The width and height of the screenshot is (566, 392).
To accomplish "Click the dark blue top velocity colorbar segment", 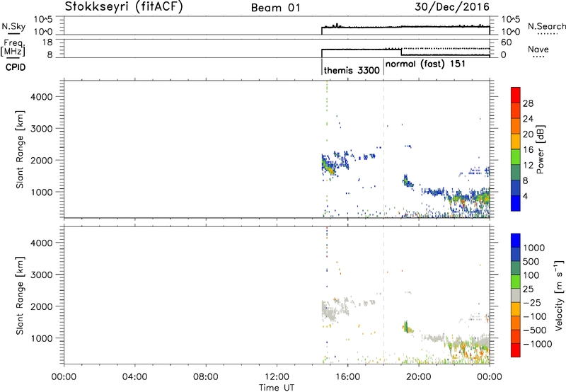I will click(516, 241).
